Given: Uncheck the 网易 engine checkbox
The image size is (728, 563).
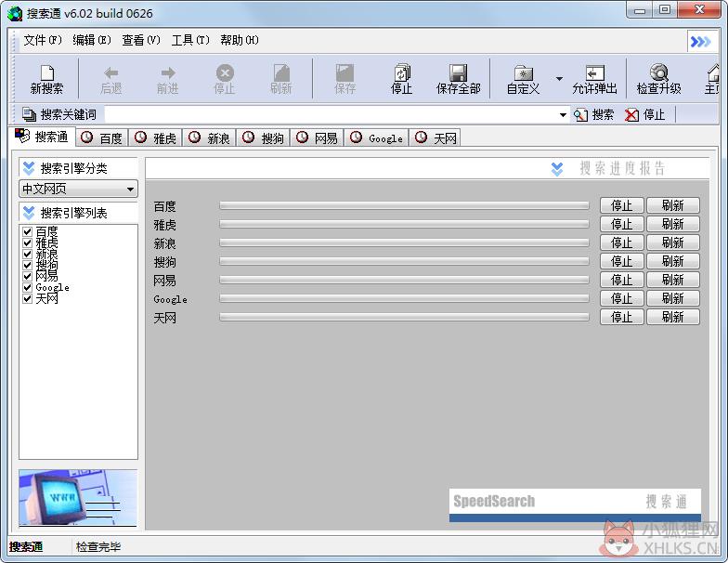Looking at the screenshot, I should tap(28, 276).
